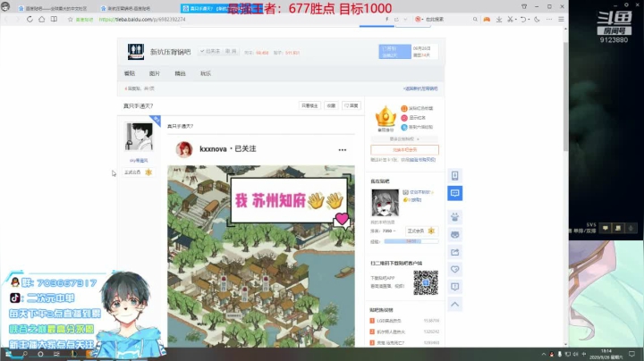Switch to the first Baidu Tieba browser tab
The height and width of the screenshot is (361, 644).
point(54,8)
